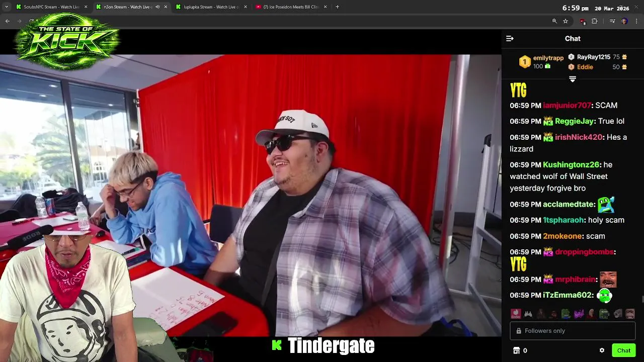Screen dimensions: 644x362
Task: Open irishNick420's user card
Action: tap(579, 137)
